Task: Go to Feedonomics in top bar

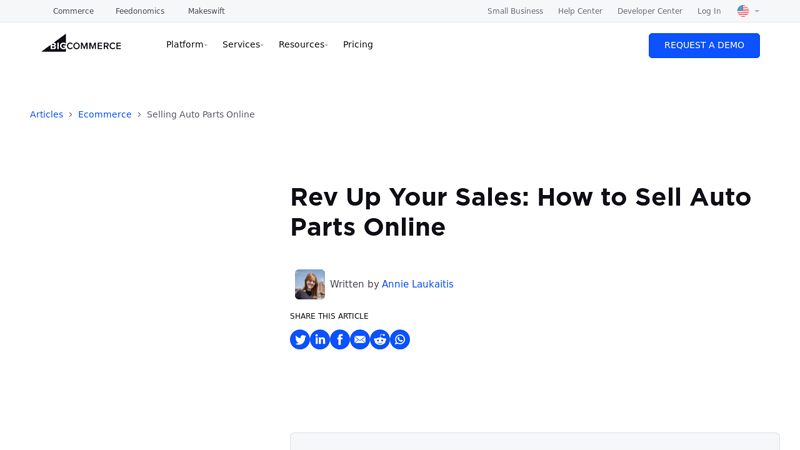Action: (x=140, y=11)
